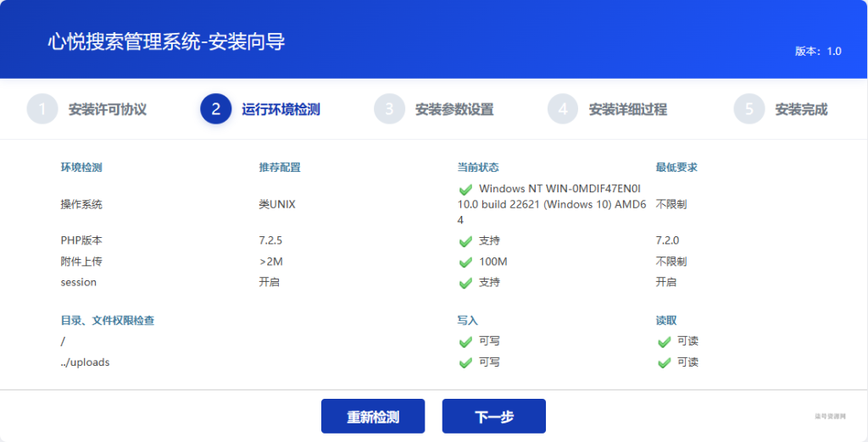Screen dimensions: 868x442
Task: Click the green check beside 100M
Action: 465,262
